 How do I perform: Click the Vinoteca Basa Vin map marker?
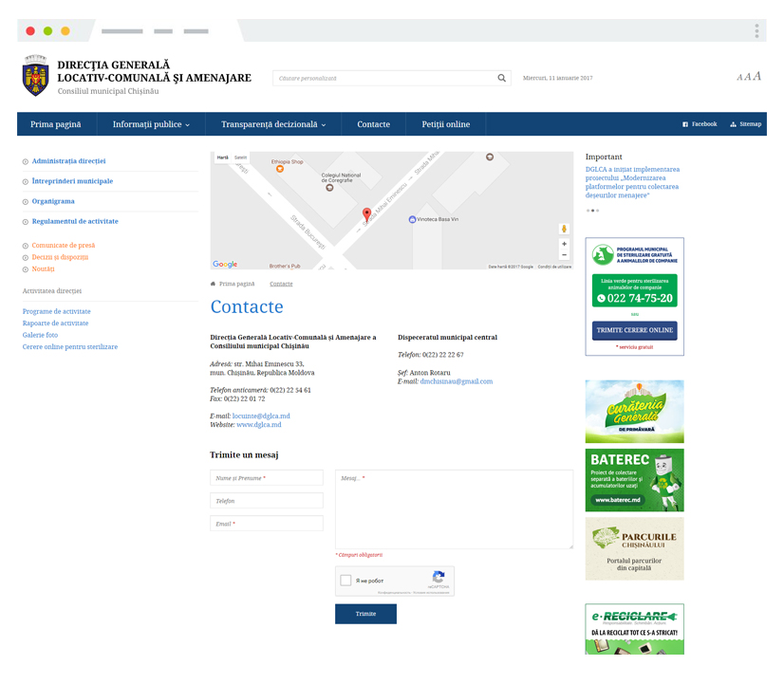point(412,219)
